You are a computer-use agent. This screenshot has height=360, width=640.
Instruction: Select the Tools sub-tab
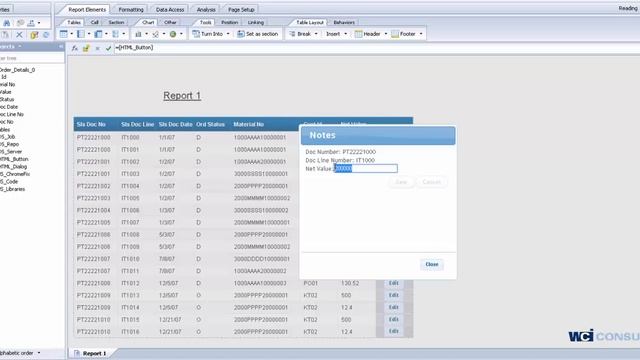[x=205, y=22]
